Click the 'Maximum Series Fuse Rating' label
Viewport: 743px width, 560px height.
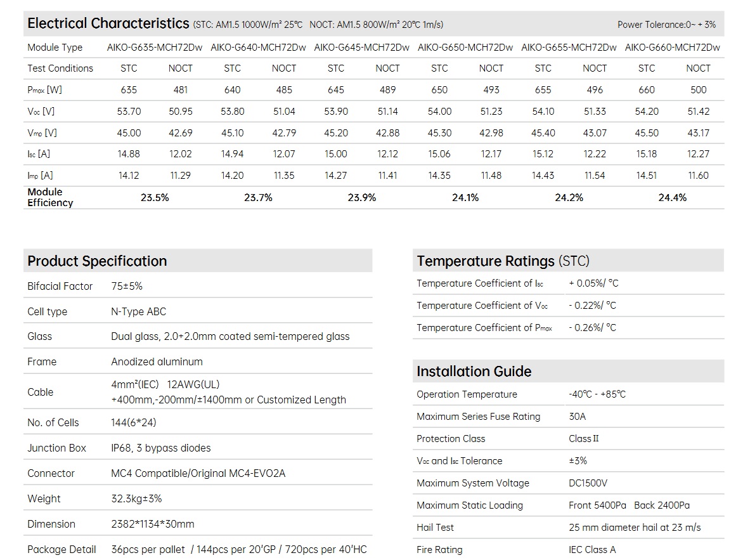[478, 416]
